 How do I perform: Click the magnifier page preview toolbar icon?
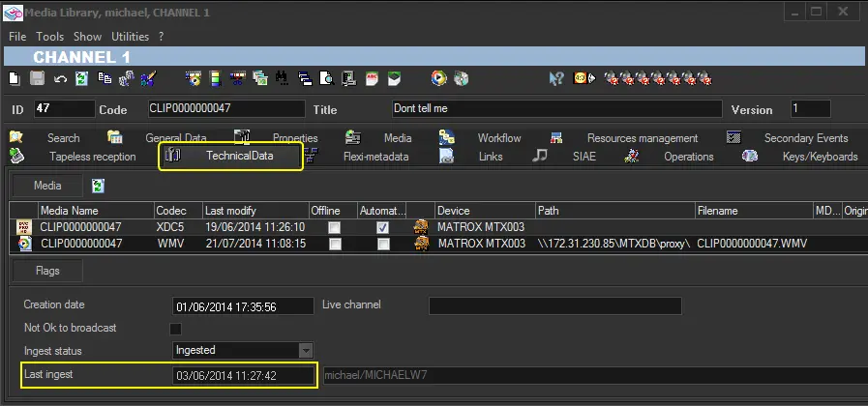pyautogui.click(x=328, y=78)
